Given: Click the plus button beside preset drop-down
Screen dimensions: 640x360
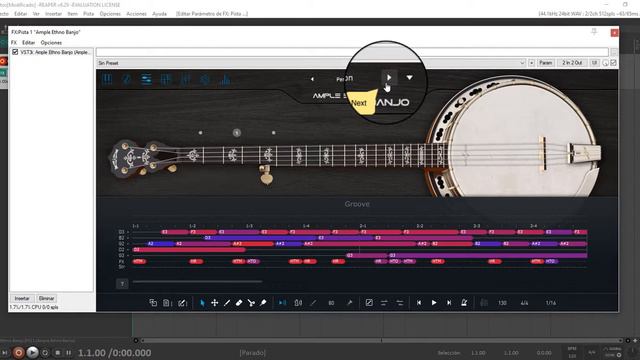Looking at the screenshot, I should tap(531, 63).
